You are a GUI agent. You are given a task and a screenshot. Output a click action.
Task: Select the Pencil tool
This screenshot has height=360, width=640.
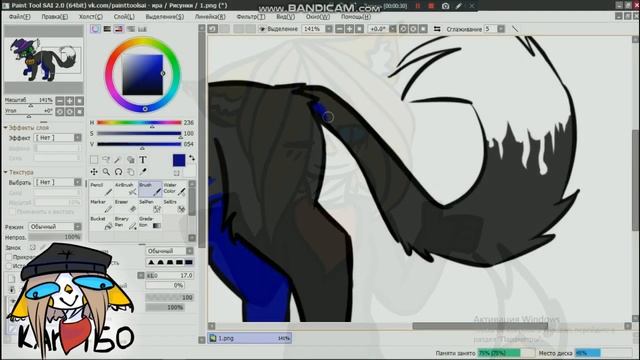[x=101, y=189]
